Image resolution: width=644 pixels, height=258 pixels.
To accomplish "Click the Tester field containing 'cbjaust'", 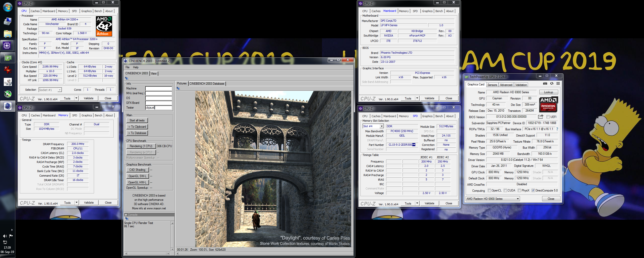I will [158, 108].
